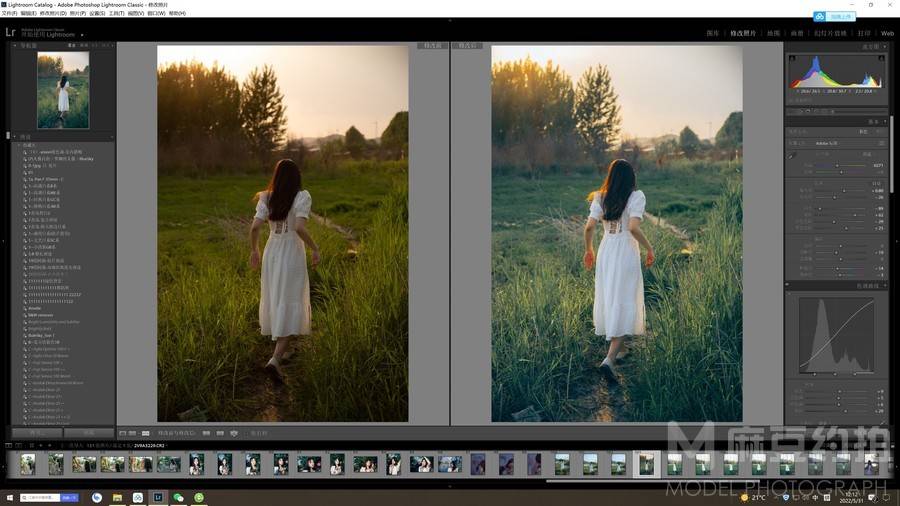Open the identity plate dropdown arrow
The width and height of the screenshot is (900, 506).
[82, 35]
